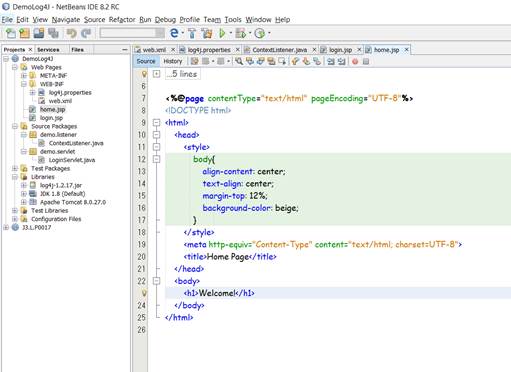Viewport: 511px width, 372px height.
Task: Click the History view button
Action: 172,61
